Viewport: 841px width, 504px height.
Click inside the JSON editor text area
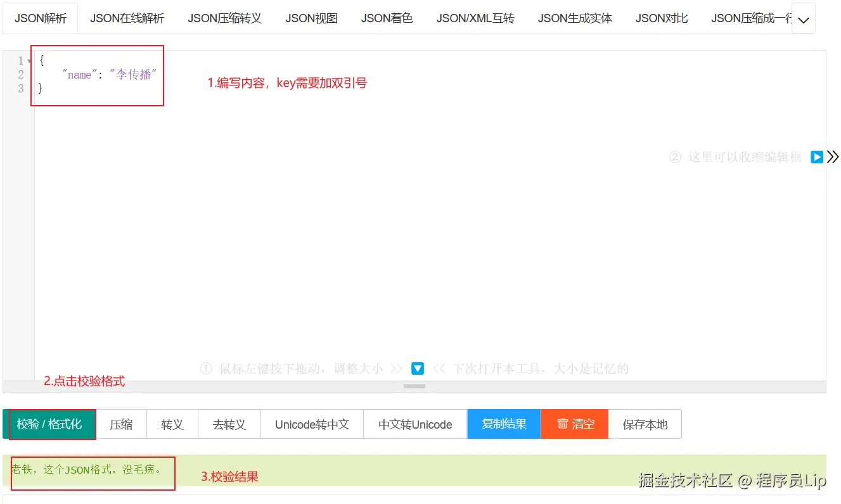point(430,215)
